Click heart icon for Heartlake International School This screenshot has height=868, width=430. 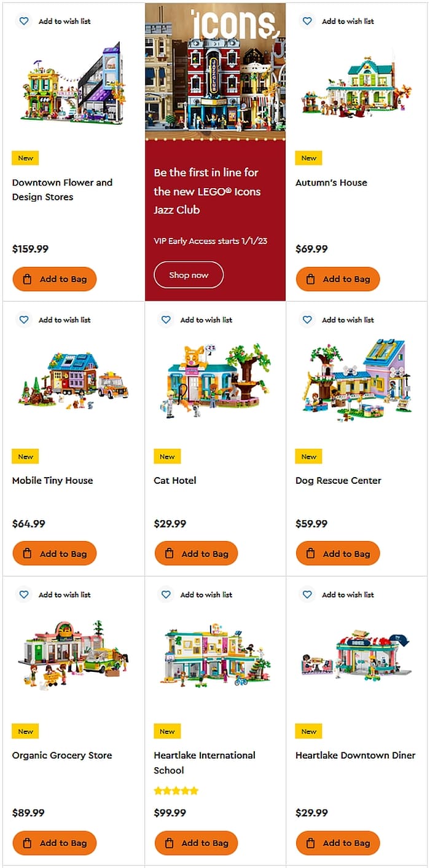pyautogui.click(x=166, y=594)
